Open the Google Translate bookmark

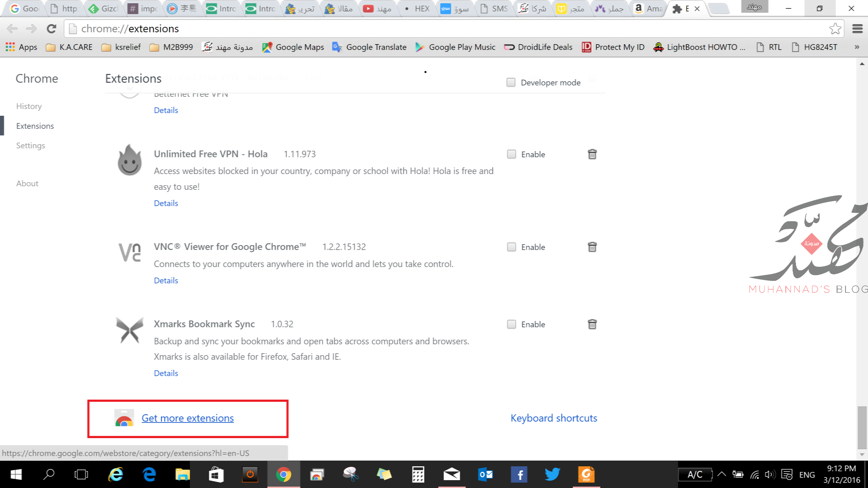tap(369, 47)
